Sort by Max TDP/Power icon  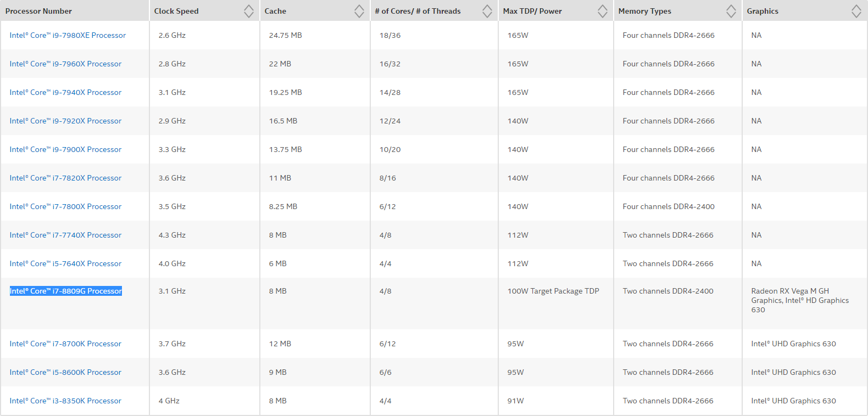(x=603, y=11)
